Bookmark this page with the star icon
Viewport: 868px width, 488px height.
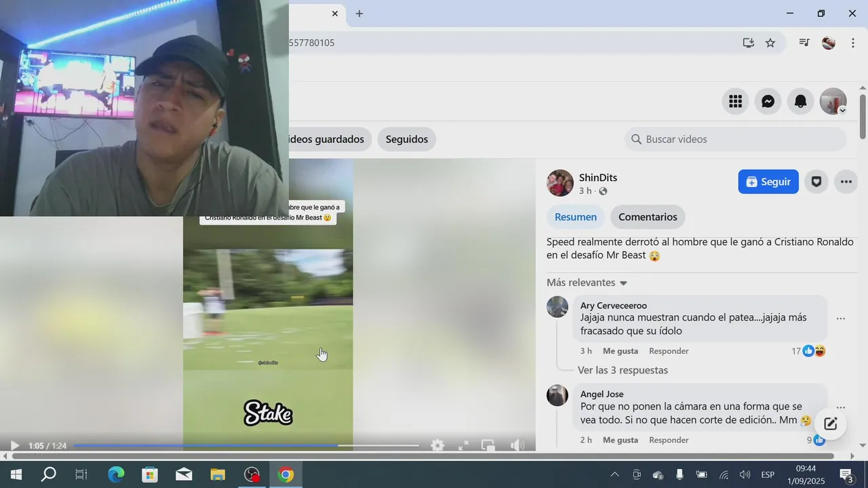770,43
